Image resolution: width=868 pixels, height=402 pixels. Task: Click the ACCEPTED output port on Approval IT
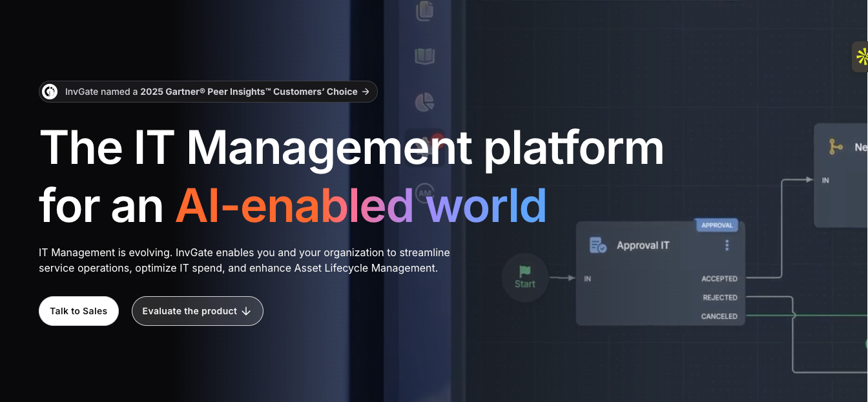pos(719,278)
